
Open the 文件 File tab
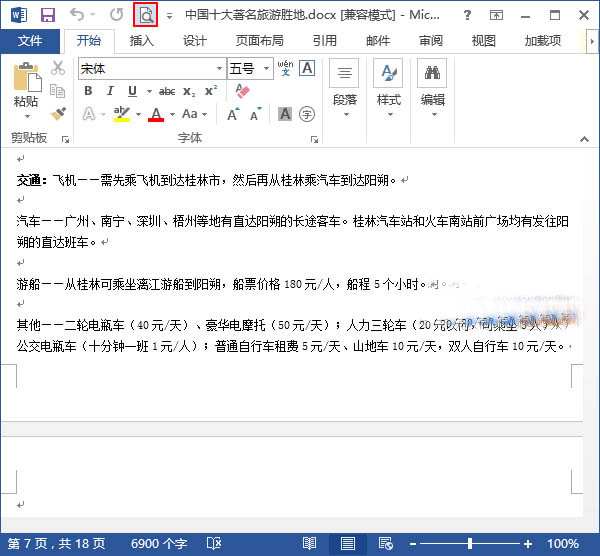pos(30,41)
